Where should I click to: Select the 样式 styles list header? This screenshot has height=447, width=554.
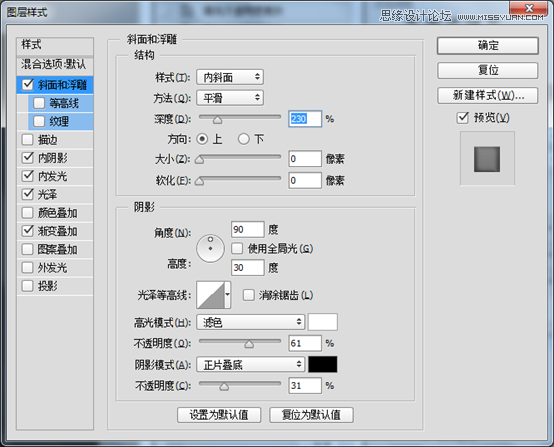coord(55,45)
